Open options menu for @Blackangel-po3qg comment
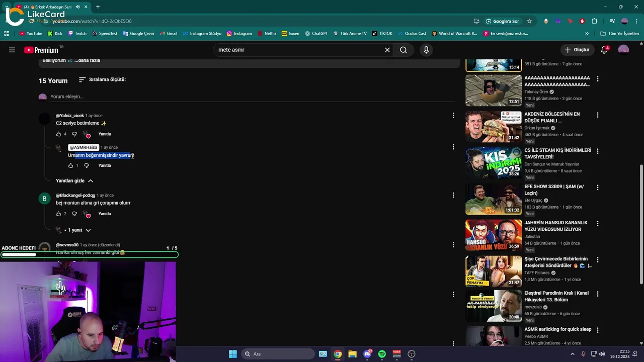644x362 pixels. pyautogui.click(x=453, y=195)
